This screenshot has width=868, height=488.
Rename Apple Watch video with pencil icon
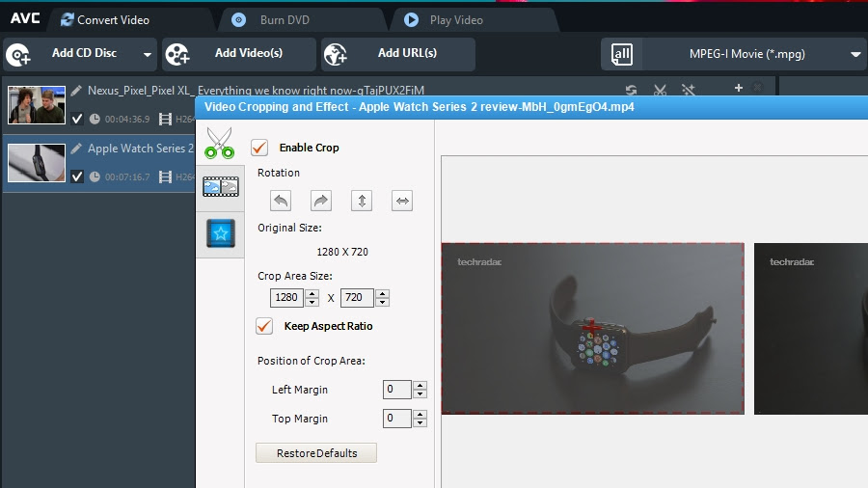(76, 148)
